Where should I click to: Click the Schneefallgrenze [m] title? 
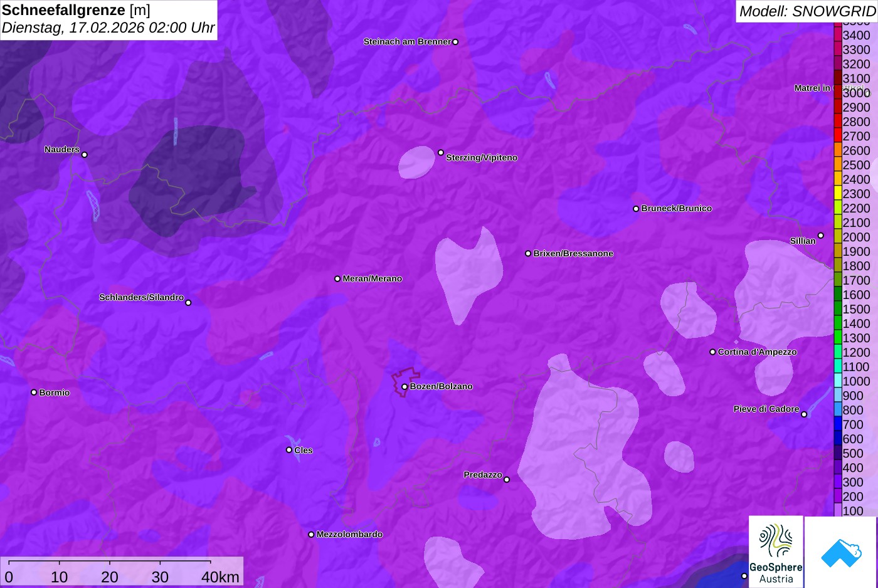point(76,10)
